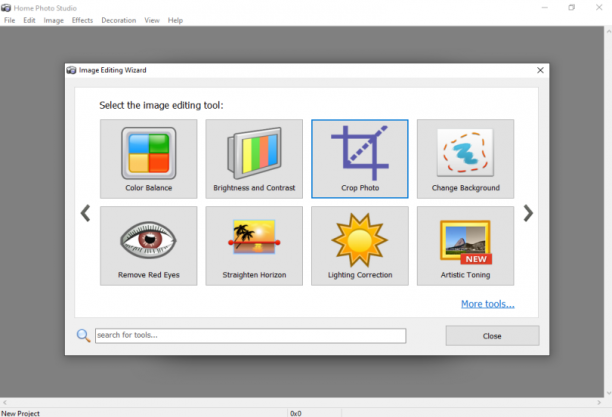The image size is (612, 417).
Task: Click the magnifier search icon
Action: [x=83, y=335]
